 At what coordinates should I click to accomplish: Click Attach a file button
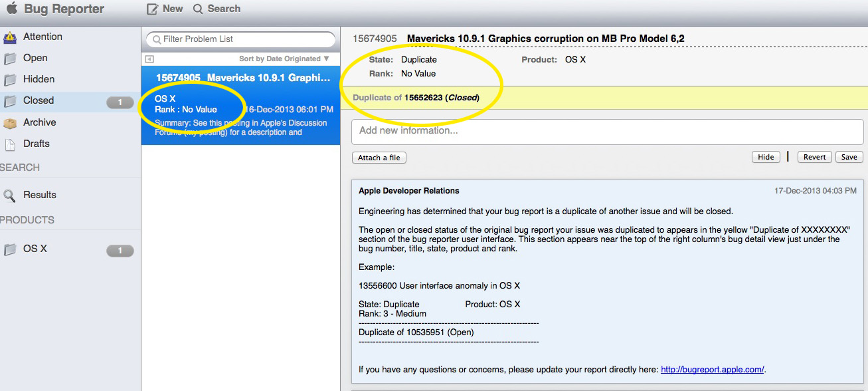tap(379, 158)
